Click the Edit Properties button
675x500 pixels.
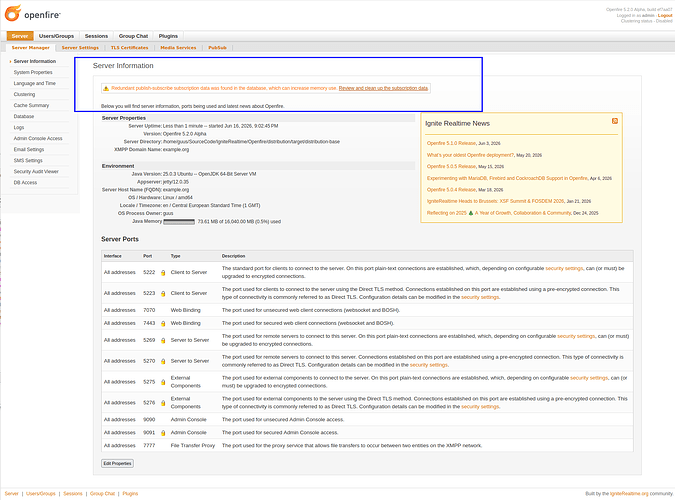(118, 463)
